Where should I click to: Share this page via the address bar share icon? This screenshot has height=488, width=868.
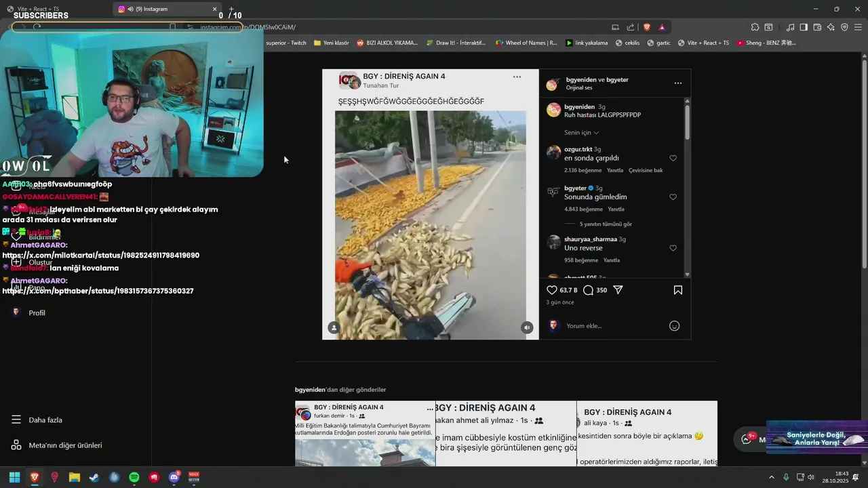coord(631,27)
